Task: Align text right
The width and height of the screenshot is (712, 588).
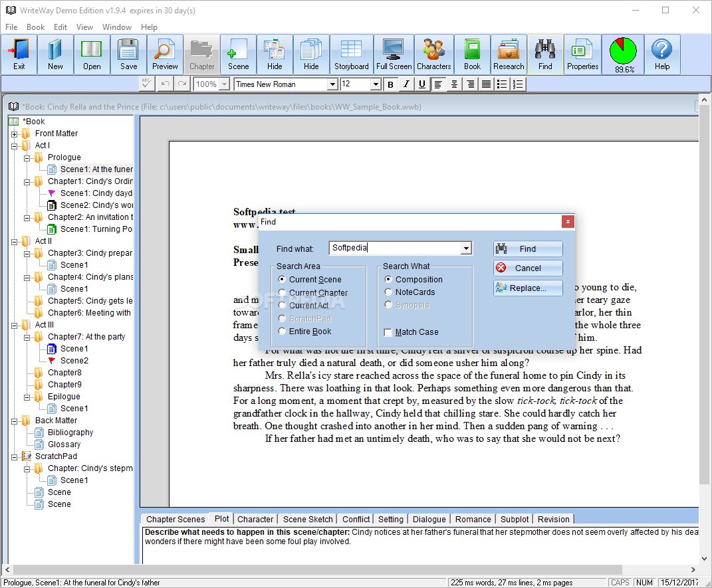Action: click(x=471, y=84)
